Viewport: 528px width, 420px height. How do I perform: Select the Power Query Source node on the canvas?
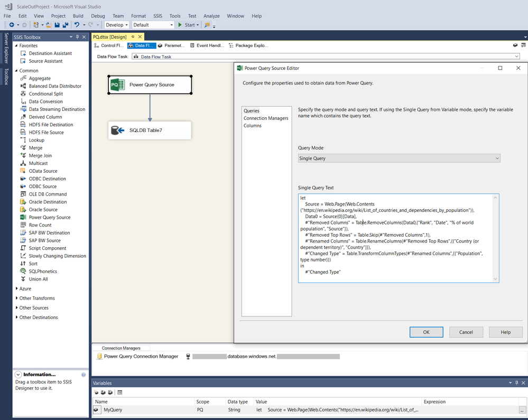pos(150,85)
